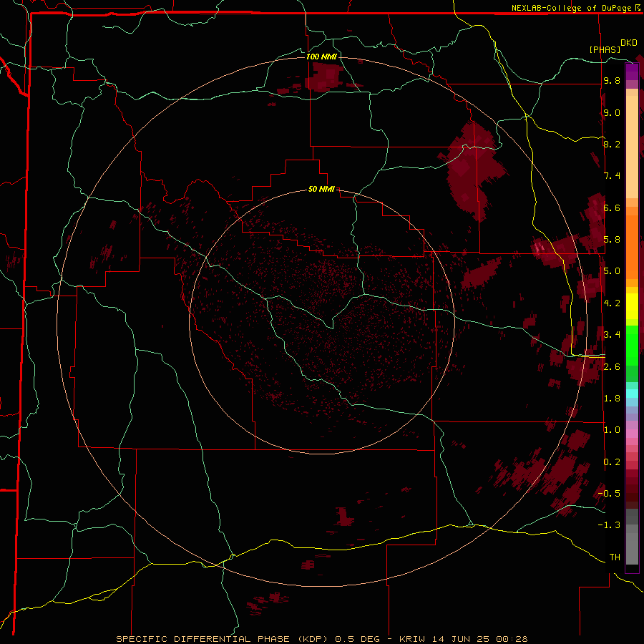This screenshot has height=644, width=644.
Task: Click the 0.5 DEG elevation text
Action: coord(357,639)
